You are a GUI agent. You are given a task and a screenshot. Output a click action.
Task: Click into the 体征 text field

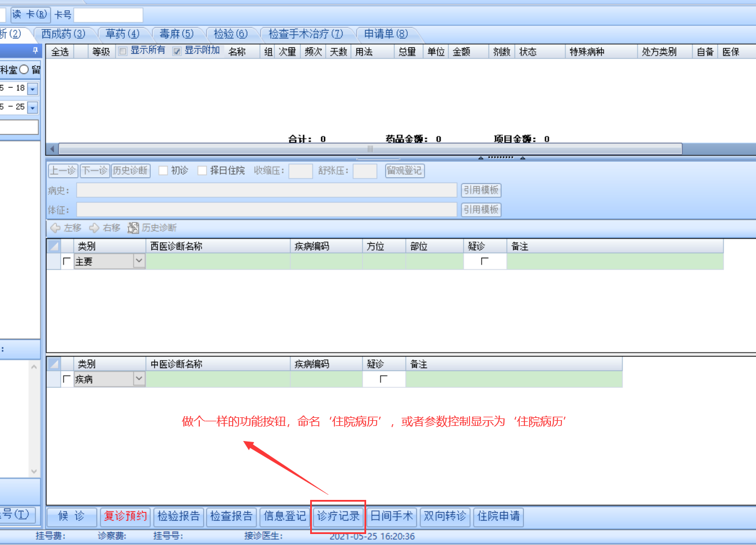(267, 210)
